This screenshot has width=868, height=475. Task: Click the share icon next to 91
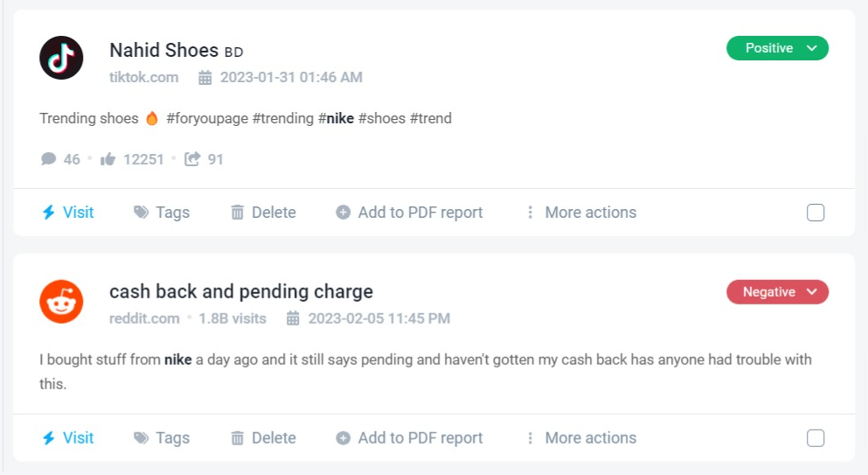coord(192,159)
